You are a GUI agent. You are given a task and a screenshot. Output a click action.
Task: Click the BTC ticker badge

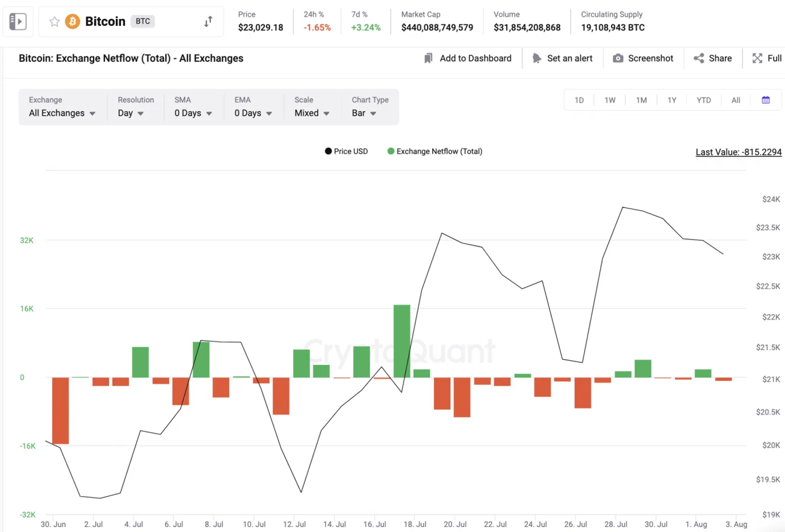click(x=143, y=21)
